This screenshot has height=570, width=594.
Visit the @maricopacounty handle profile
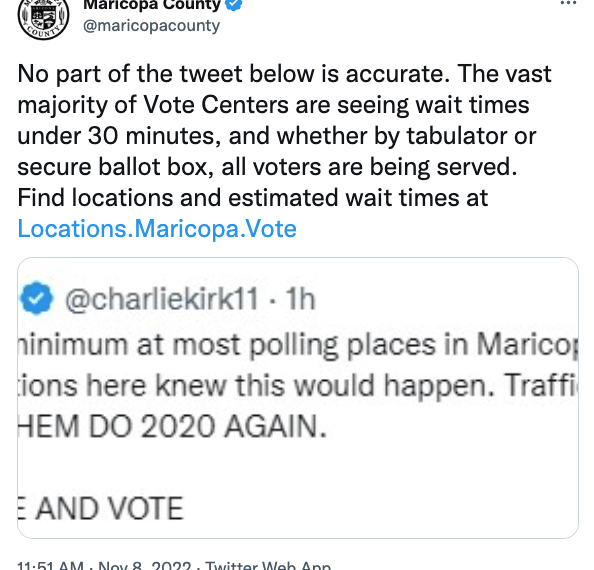(x=151, y=26)
